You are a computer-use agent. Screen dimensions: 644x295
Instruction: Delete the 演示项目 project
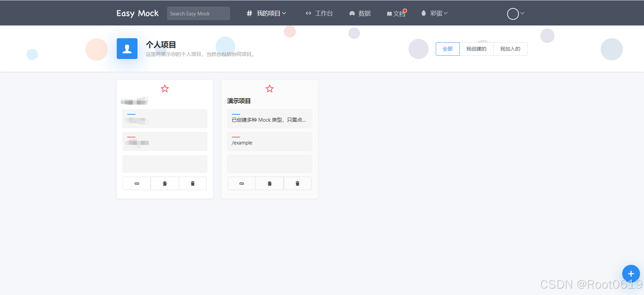pyautogui.click(x=298, y=183)
